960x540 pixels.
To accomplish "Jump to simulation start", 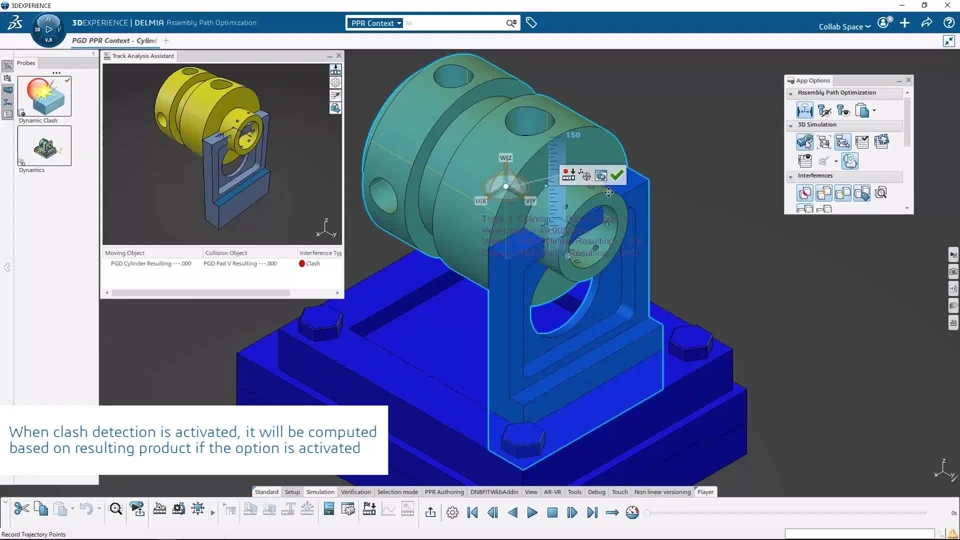I will [473, 512].
